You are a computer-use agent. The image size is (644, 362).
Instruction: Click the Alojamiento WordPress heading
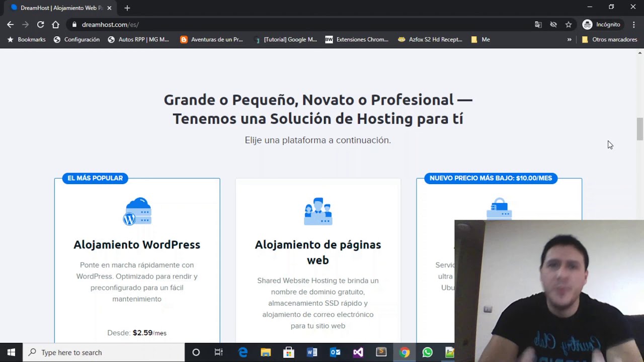click(137, 244)
